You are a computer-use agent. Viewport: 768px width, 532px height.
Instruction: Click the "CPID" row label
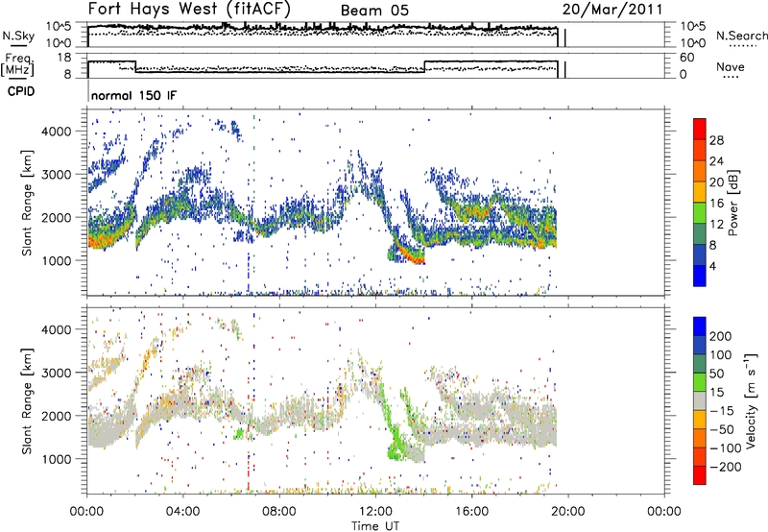pyautogui.click(x=21, y=91)
